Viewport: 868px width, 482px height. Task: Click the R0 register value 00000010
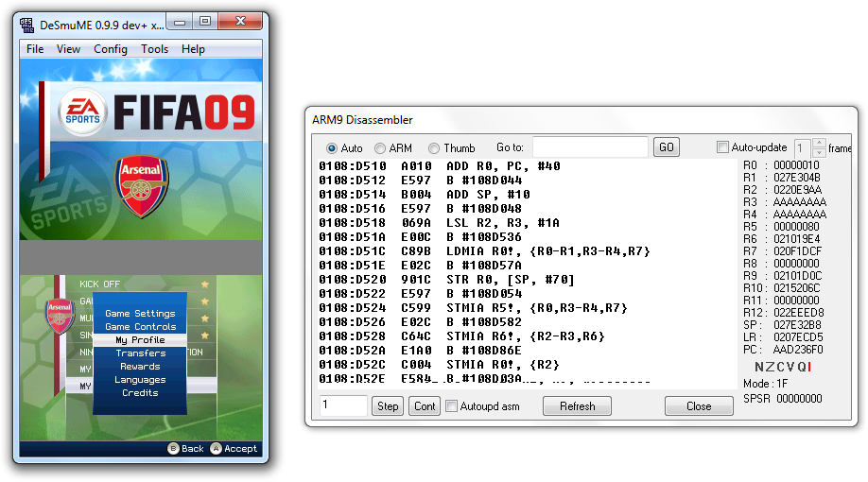(796, 164)
